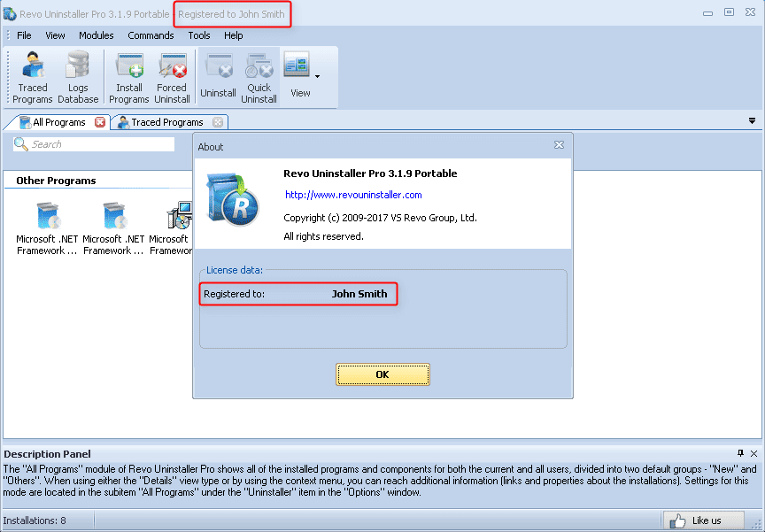Screen dimensions: 765x532
Task: Close the All Programs tab
Action: click(100, 122)
